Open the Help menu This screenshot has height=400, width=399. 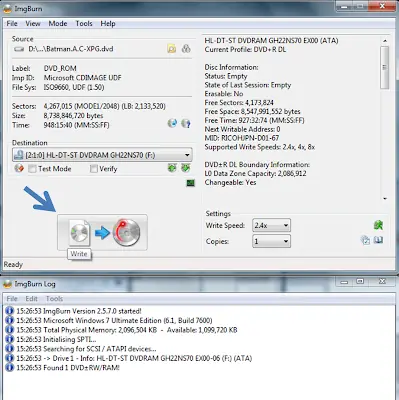coord(108,24)
